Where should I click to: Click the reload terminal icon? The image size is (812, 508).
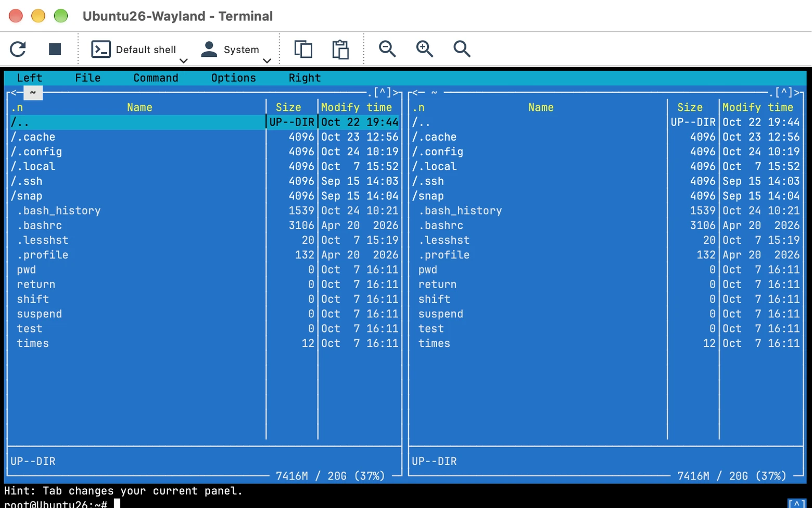(x=18, y=49)
